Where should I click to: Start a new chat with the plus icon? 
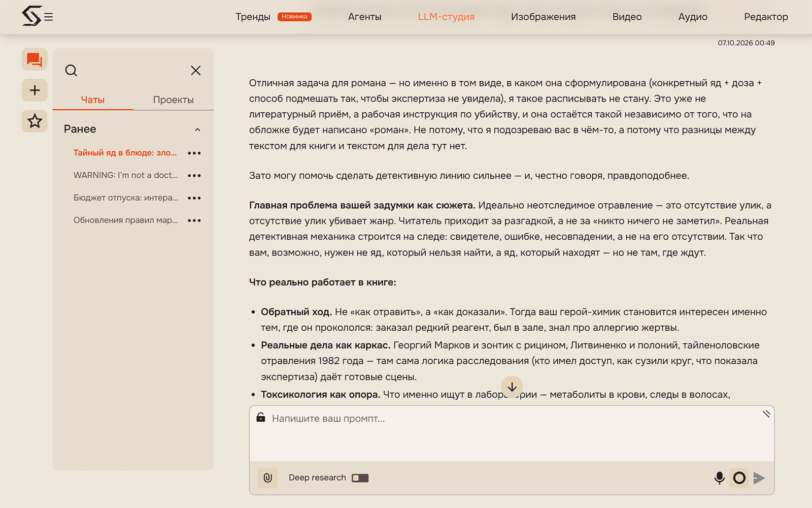pos(35,90)
